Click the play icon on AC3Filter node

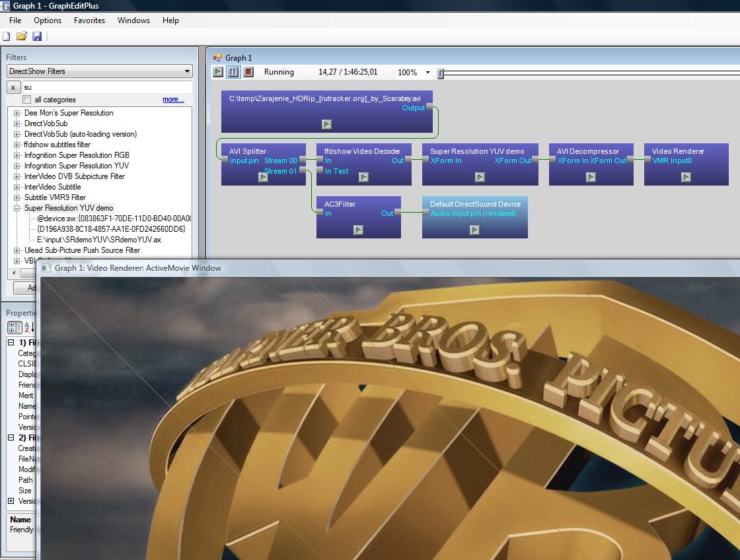359,230
